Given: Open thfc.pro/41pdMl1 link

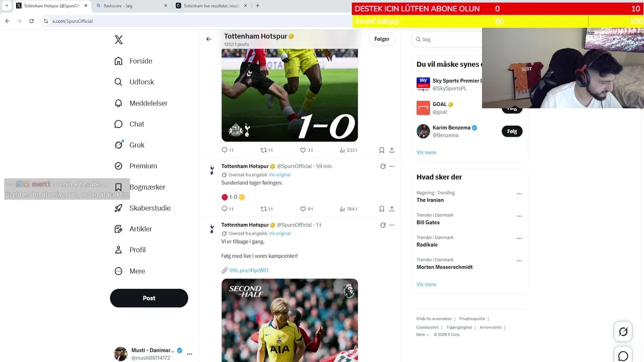Looking at the screenshot, I should (249, 270).
